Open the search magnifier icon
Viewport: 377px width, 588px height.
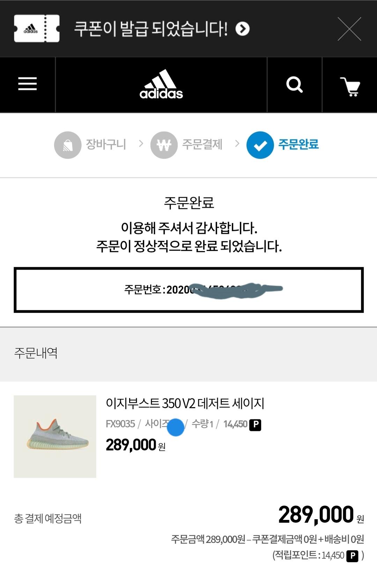click(294, 84)
